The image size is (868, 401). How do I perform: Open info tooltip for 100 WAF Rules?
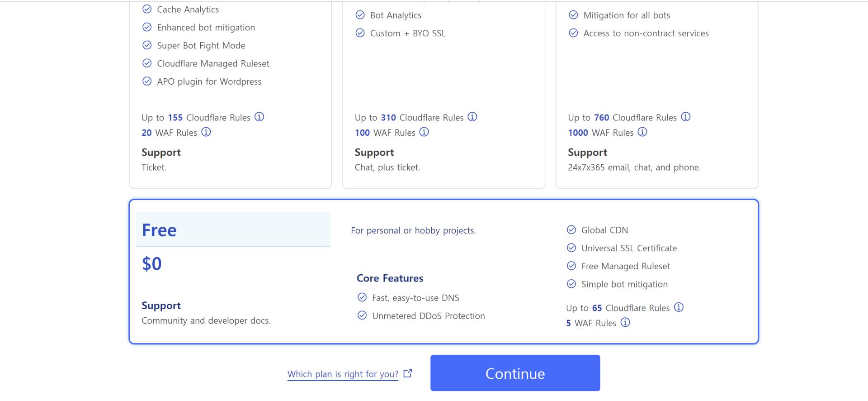(424, 132)
